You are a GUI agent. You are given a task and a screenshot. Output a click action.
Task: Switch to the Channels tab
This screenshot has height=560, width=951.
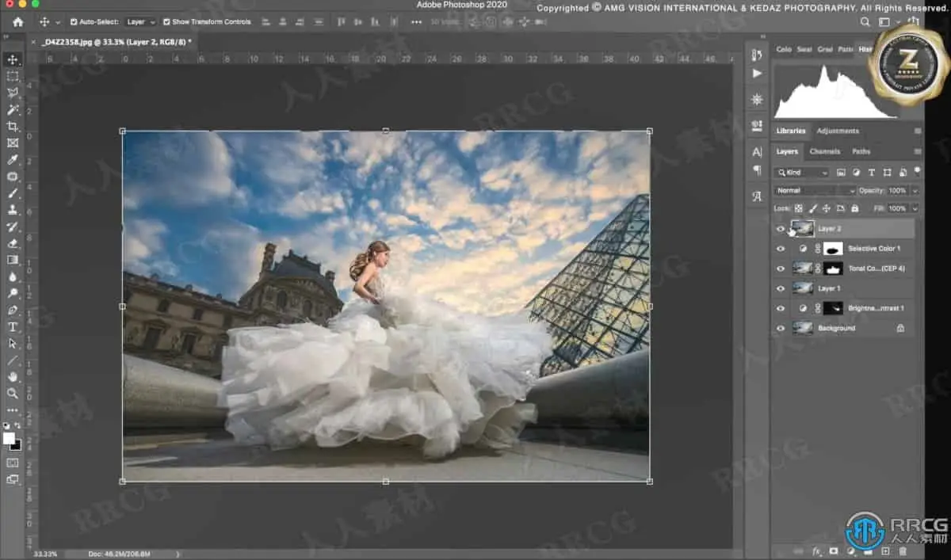[824, 151]
